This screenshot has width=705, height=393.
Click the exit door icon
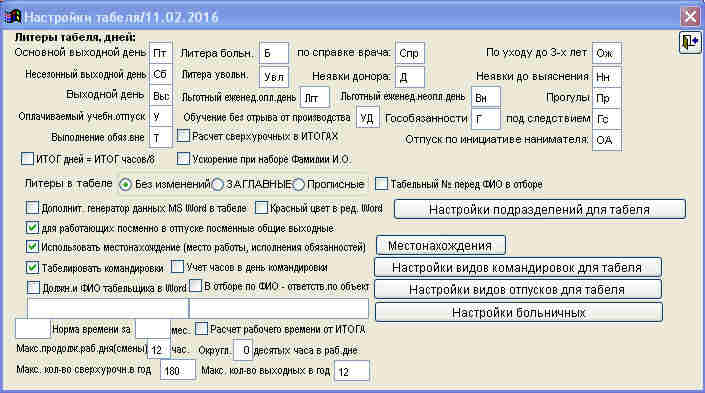689,42
